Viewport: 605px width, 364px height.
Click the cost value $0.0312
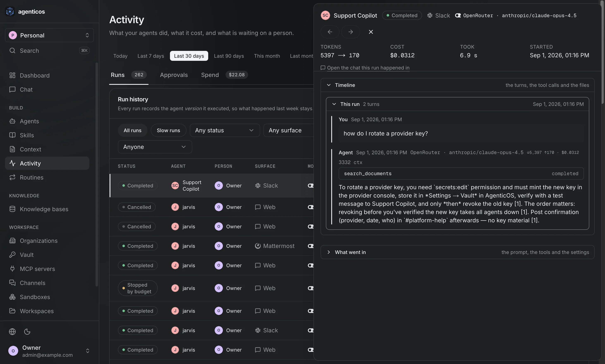tap(402, 55)
